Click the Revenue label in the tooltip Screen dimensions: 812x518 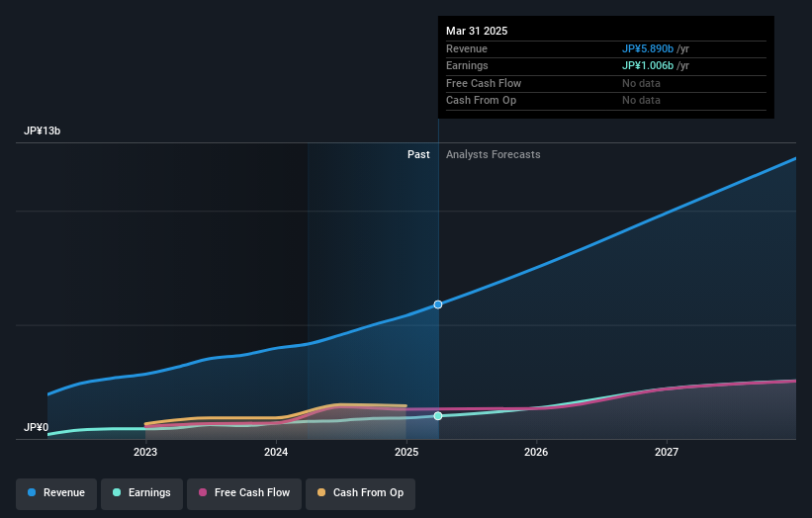click(x=467, y=48)
